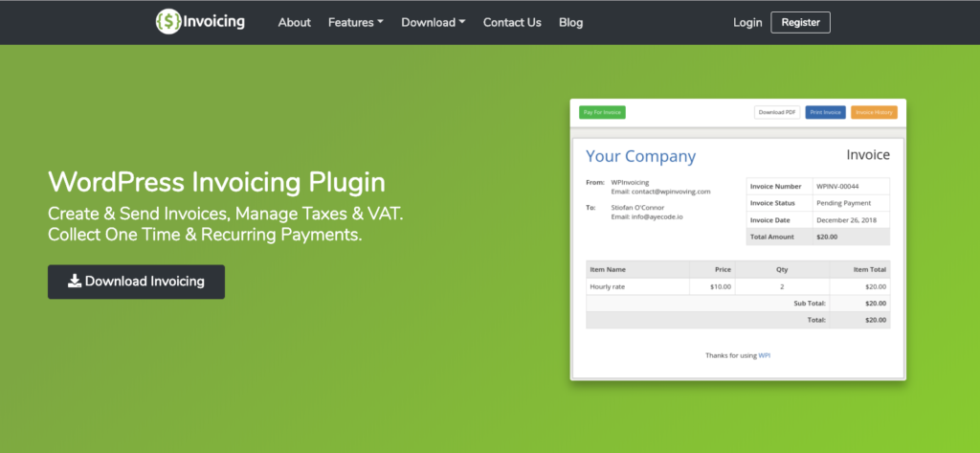Viewport: 980px width, 453px height.
Task: Click the Hourly rate item row
Action: pos(738,286)
